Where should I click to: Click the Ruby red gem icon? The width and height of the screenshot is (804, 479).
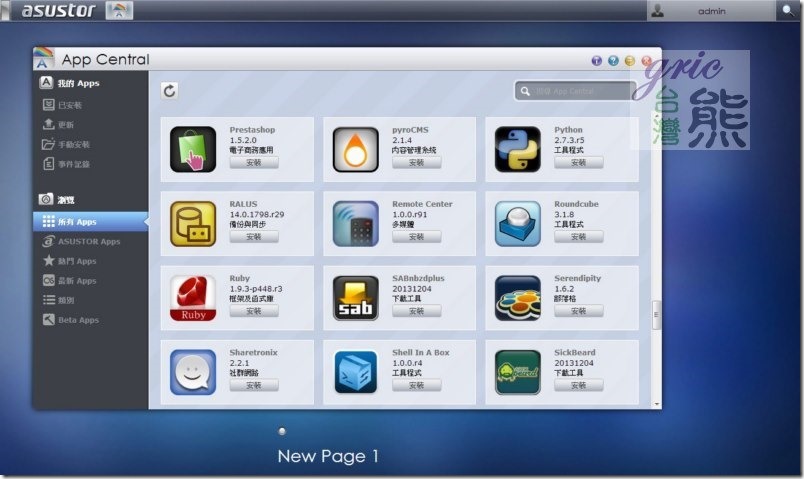click(193, 298)
